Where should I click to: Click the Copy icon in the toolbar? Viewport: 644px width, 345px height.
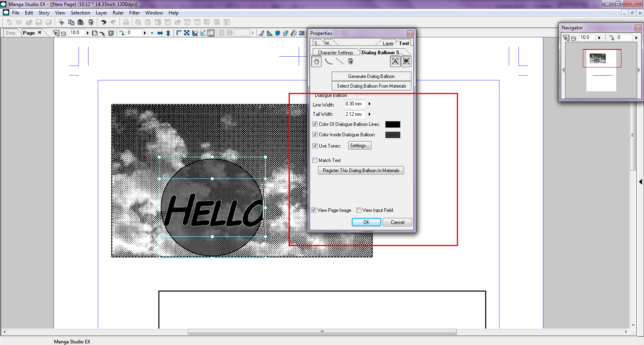(x=71, y=22)
